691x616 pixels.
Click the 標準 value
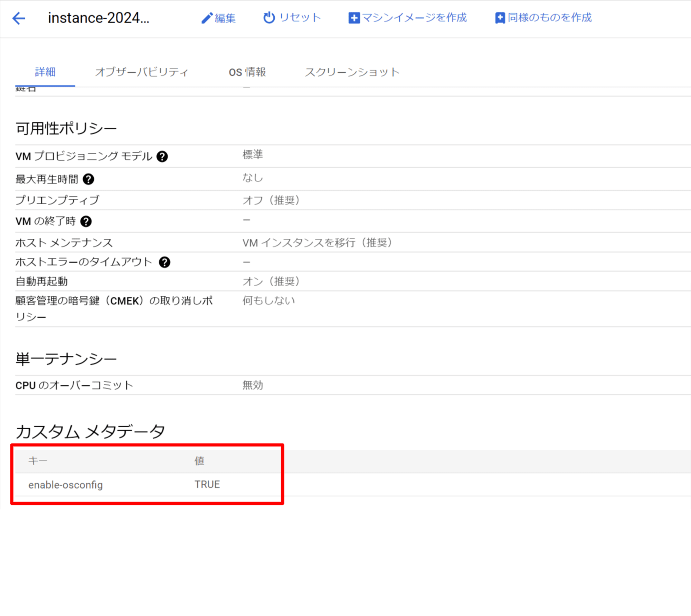coord(253,155)
